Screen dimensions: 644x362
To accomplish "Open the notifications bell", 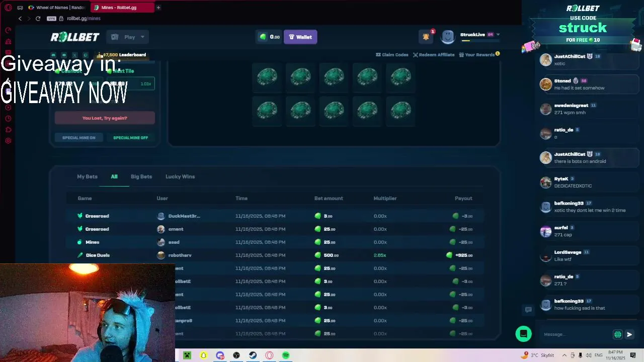I will pyautogui.click(x=426, y=37).
